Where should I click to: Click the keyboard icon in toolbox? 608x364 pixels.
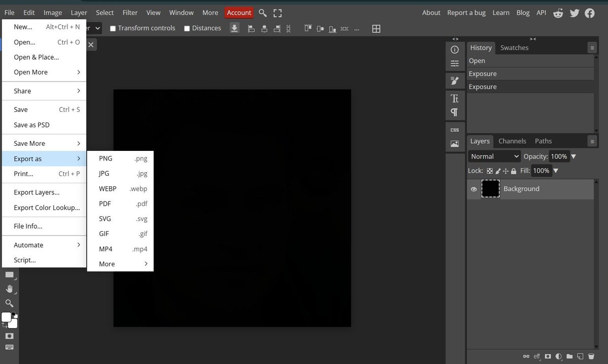point(9,347)
